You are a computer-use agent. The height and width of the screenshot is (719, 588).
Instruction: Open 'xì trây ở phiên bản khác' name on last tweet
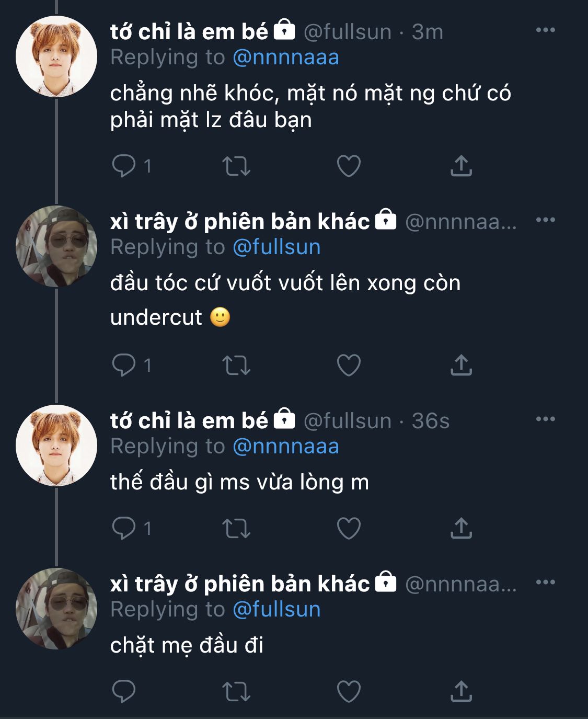pos(239,584)
